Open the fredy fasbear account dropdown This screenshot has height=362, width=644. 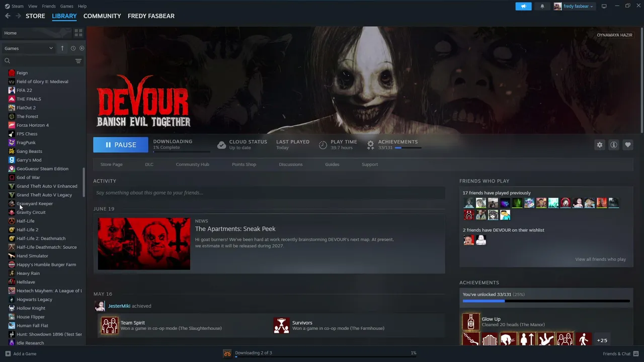(x=578, y=6)
